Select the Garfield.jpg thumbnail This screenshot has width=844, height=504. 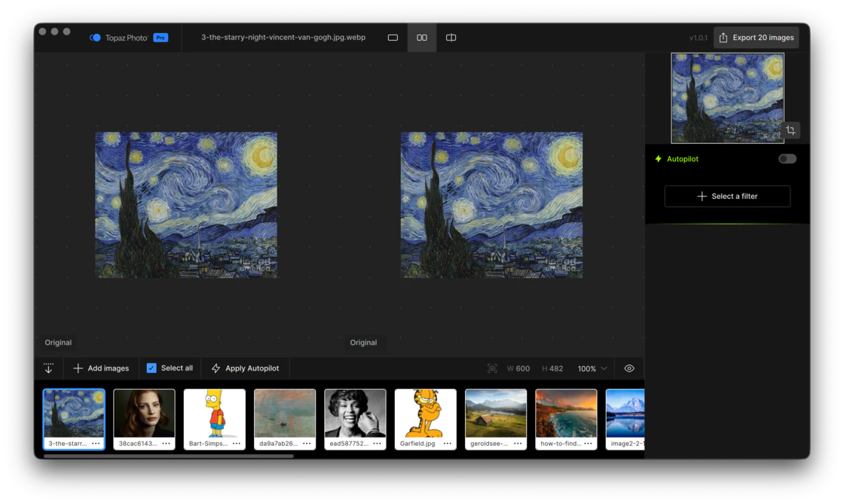[x=425, y=414]
